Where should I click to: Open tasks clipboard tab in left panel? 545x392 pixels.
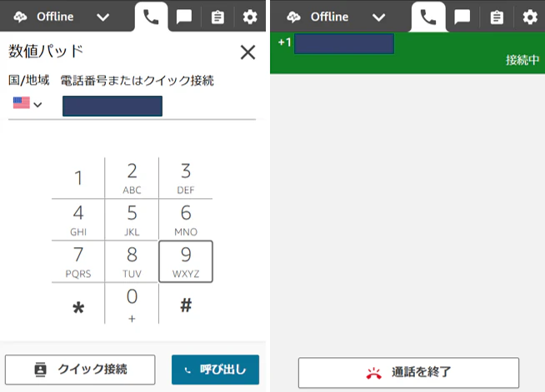217,17
